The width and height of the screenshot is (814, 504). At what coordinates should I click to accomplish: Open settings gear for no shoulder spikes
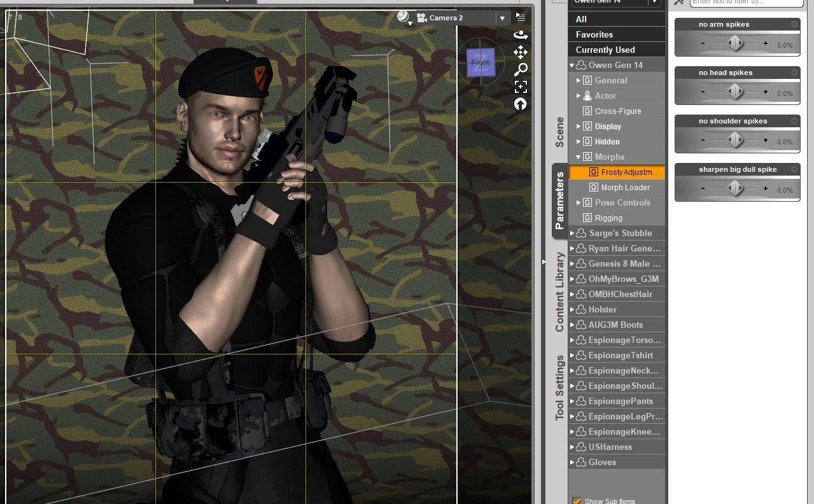794,121
